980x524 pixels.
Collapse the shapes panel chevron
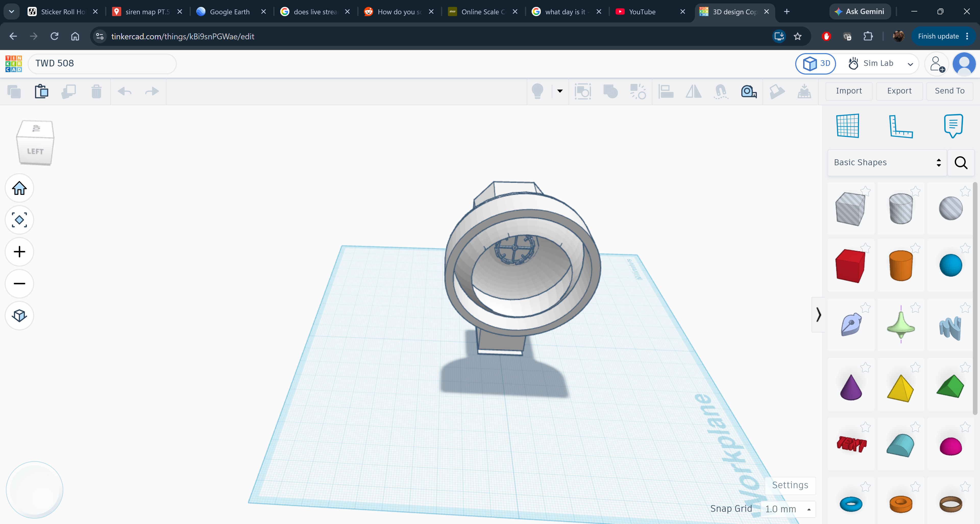(x=818, y=315)
